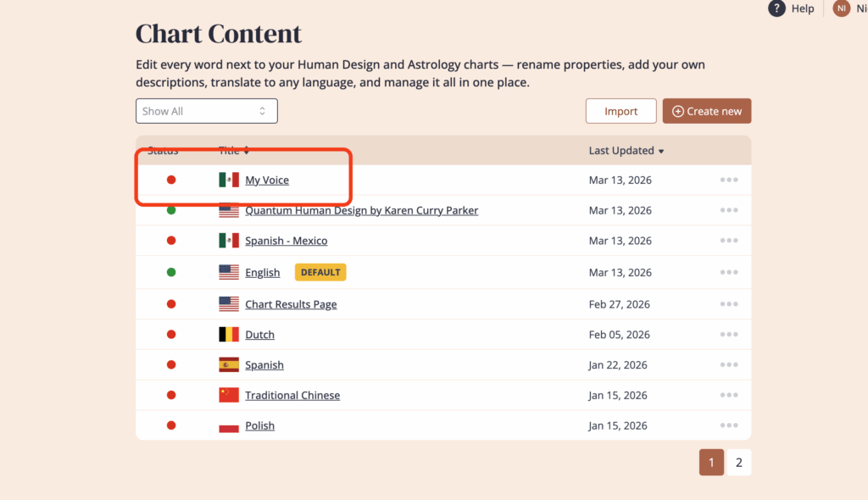868x500 pixels.
Task: Toggle the red status dot for My Voice
Action: [x=171, y=180]
